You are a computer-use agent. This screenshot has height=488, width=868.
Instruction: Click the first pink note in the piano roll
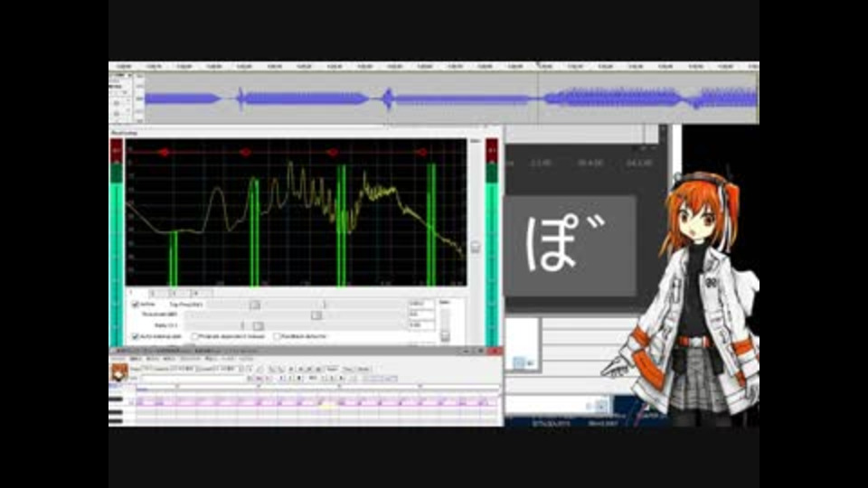click(146, 402)
